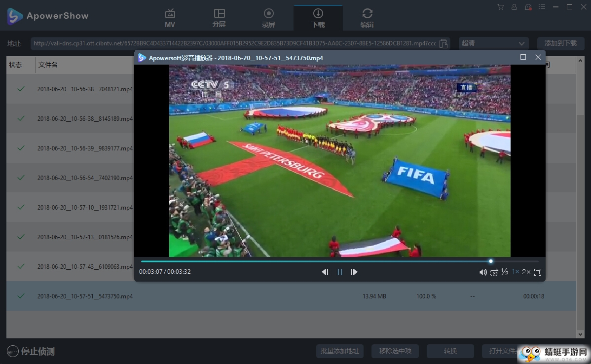Screen dimensions: 591x364
Task: Click the 转换 convert button
Action: (450, 351)
